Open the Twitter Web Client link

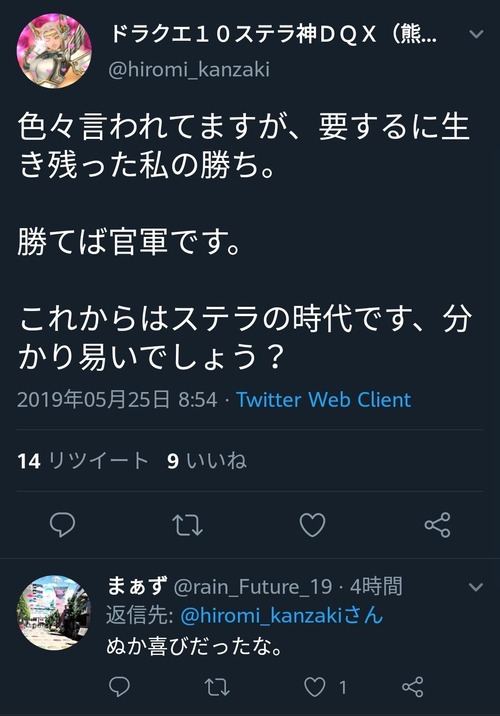pyautogui.click(x=323, y=400)
